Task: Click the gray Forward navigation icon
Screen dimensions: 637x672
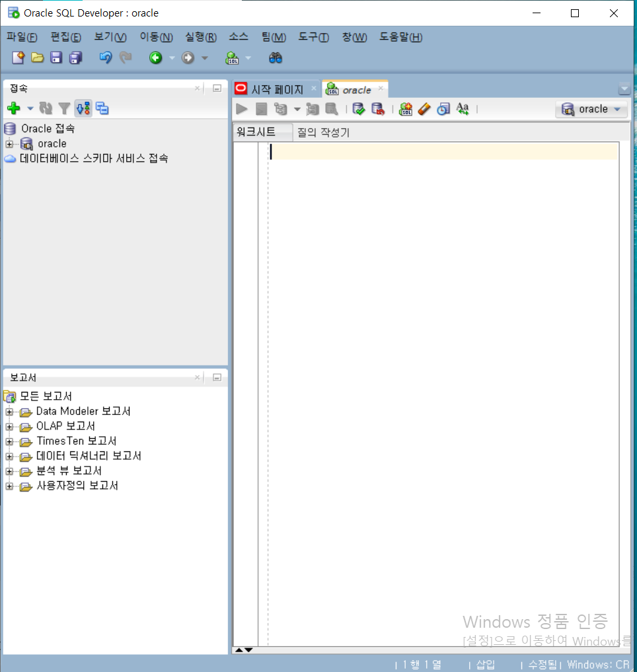Action: (188, 57)
